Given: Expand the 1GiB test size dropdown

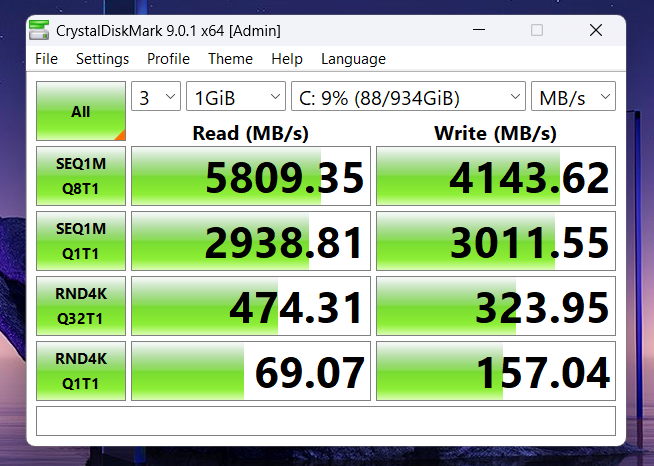Looking at the screenshot, I should coord(235,98).
